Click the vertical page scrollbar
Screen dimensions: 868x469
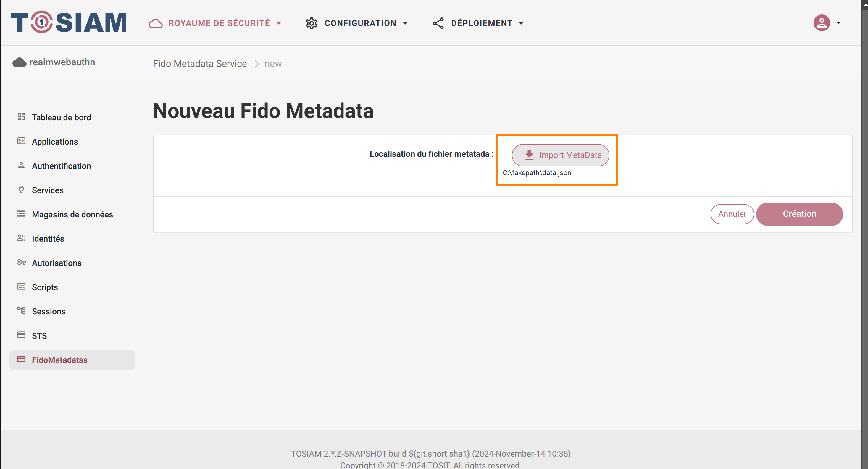(x=865, y=234)
